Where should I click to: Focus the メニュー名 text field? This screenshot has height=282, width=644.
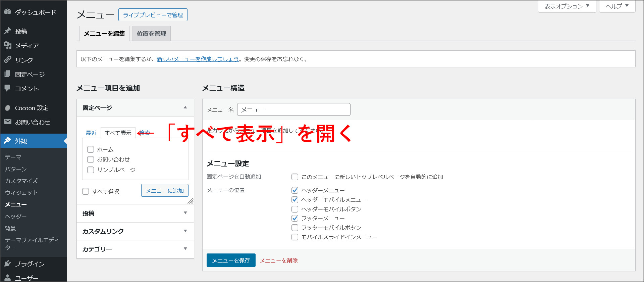[x=294, y=109]
